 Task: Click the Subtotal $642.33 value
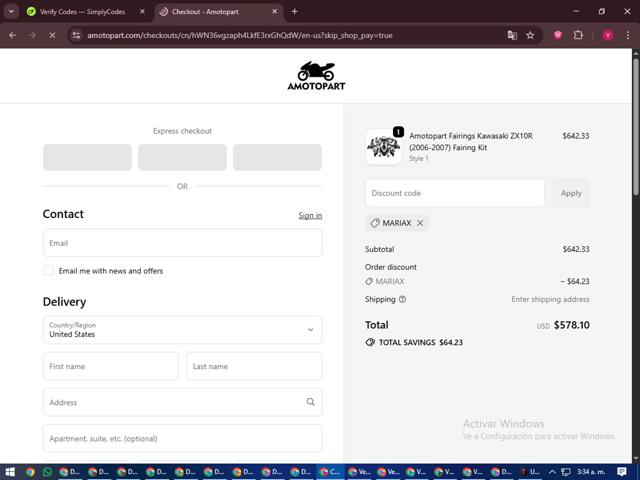[x=576, y=249]
